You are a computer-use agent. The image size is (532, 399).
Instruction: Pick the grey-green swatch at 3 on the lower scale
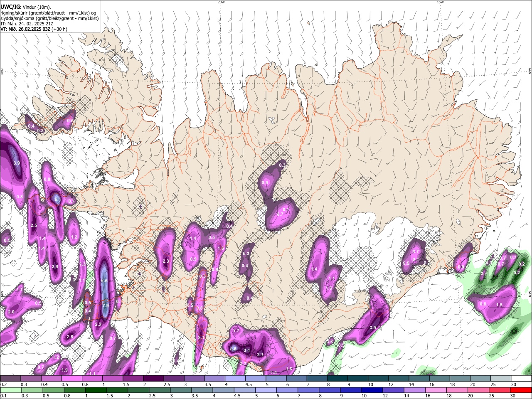pyautogui.click(x=180, y=390)
